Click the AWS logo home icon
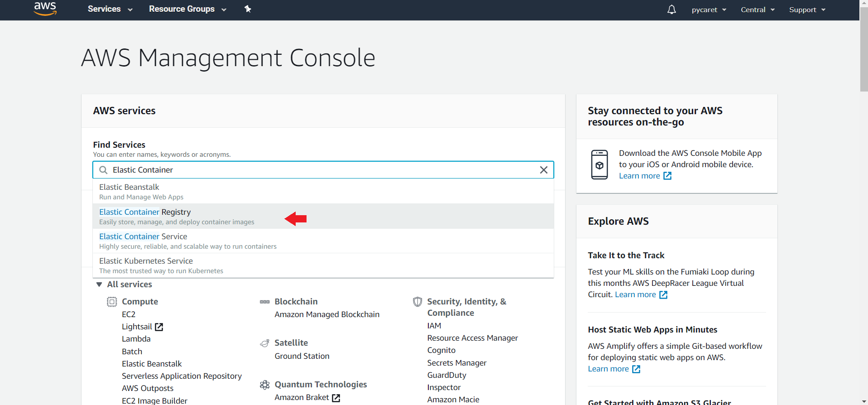The width and height of the screenshot is (868, 405). (45, 9)
